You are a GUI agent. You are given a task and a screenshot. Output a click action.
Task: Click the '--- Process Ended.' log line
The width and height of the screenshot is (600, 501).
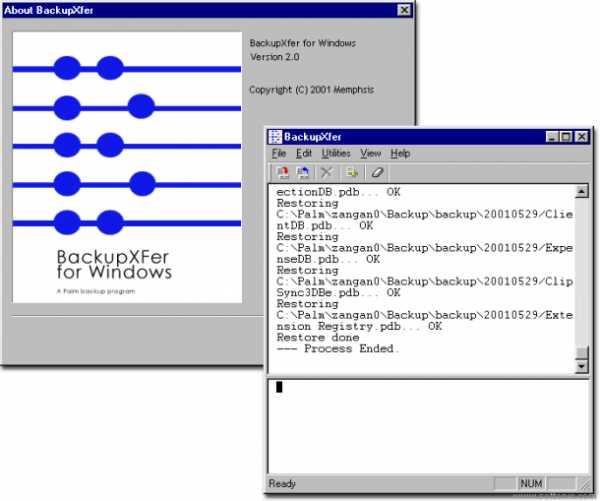pyautogui.click(x=338, y=349)
